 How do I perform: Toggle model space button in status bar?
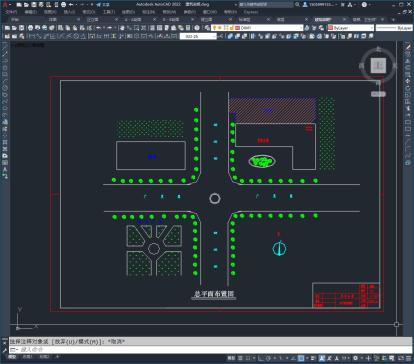tap(231, 358)
